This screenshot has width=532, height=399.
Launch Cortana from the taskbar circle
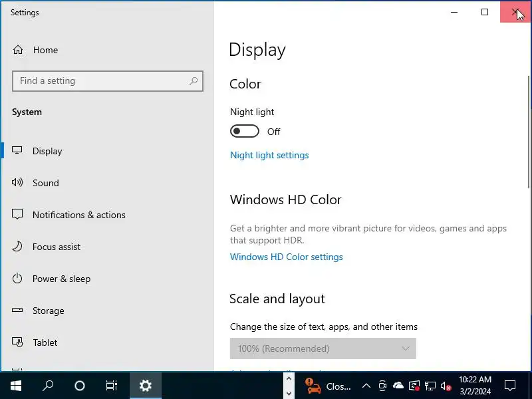pyautogui.click(x=80, y=386)
